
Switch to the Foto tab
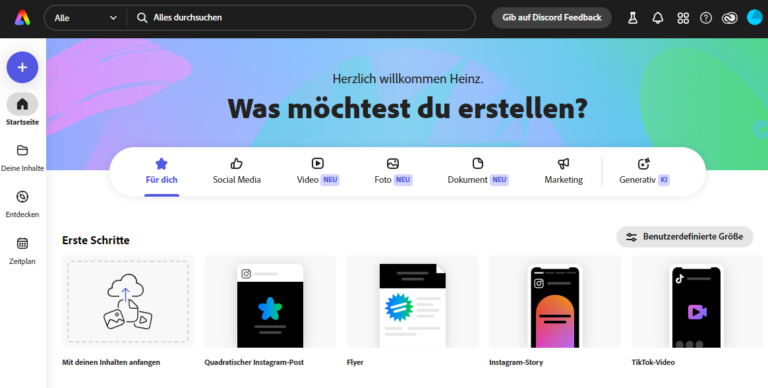coord(393,171)
